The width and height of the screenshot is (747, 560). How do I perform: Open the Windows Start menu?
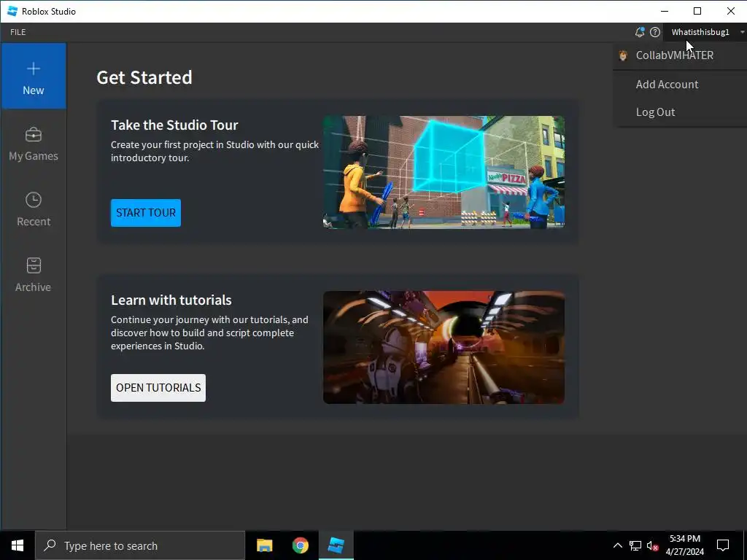click(x=18, y=545)
